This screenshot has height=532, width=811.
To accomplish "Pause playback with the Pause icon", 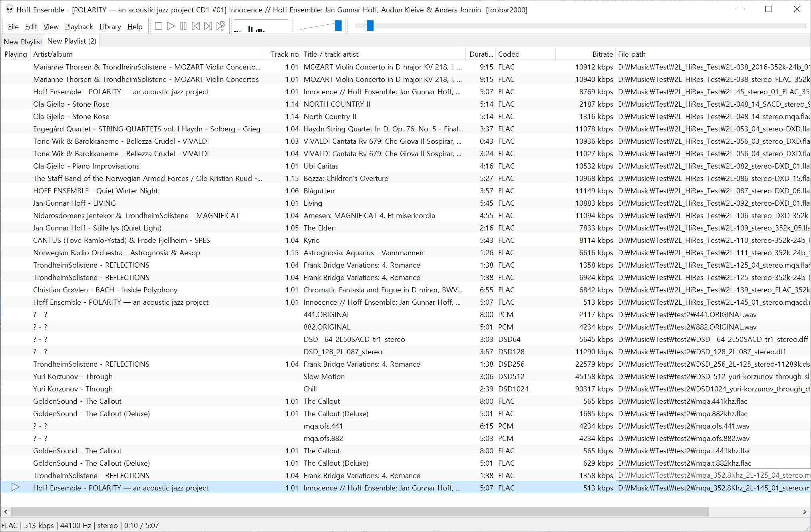I will tap(183, 26).
